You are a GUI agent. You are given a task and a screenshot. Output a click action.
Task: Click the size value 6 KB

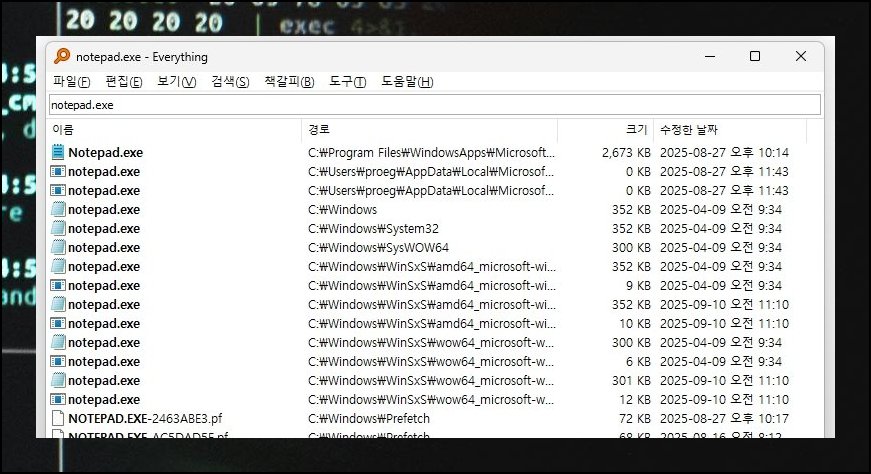pyautogui.click(x=638, y=361)
